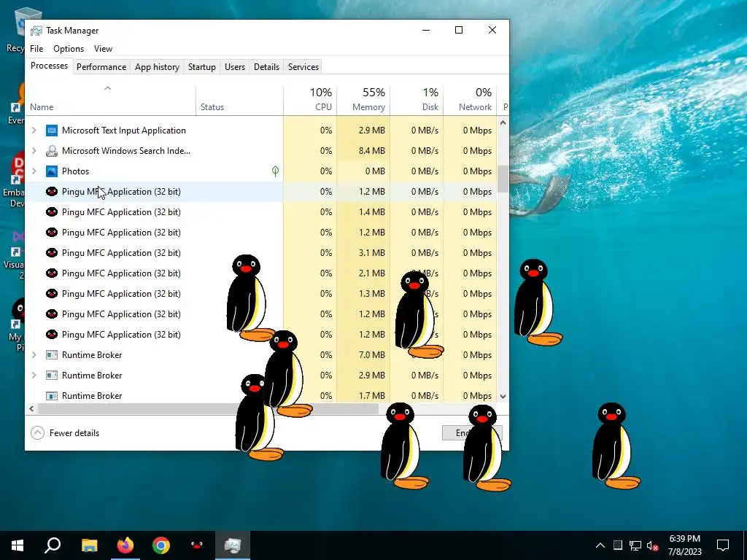Click the Runtime Broker icon in the 7.0 MB row

point(52,355)
